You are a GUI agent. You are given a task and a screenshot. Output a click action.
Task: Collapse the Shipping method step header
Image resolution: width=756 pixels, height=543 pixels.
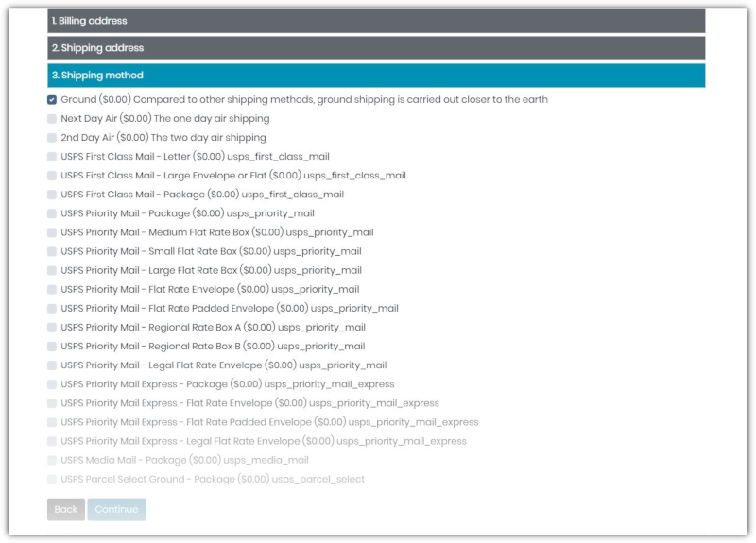376,76
